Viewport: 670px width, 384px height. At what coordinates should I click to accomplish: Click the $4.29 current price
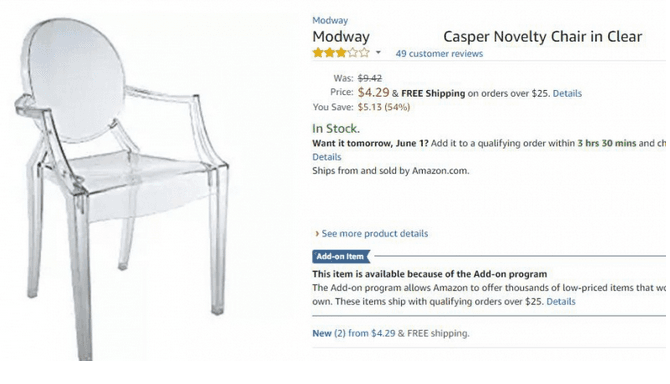[373, 92]
